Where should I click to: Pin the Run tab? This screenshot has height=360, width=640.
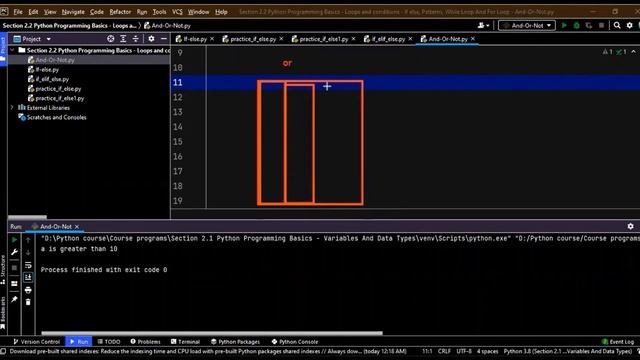(x=14, y=299)
